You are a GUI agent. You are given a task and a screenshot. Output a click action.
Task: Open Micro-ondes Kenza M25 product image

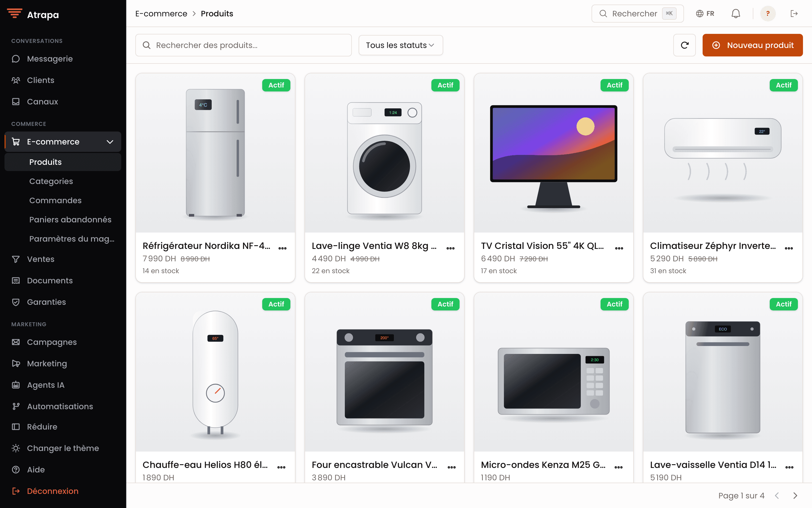[554, 372]
